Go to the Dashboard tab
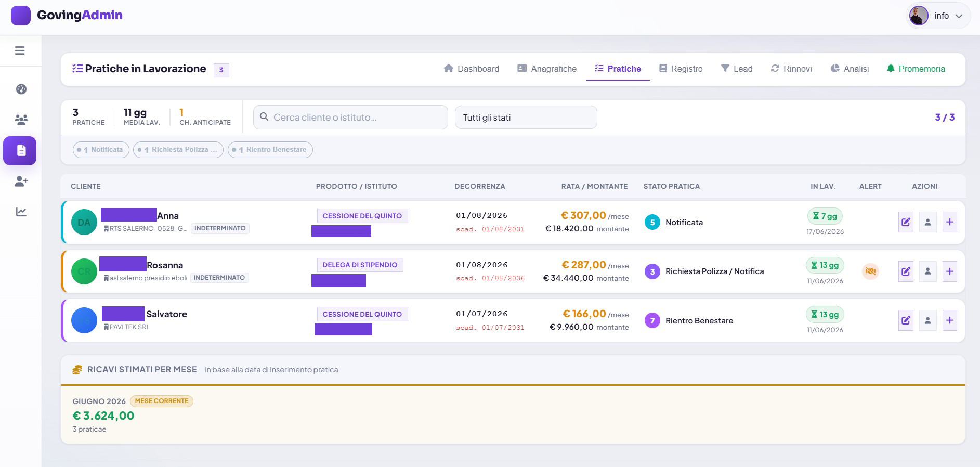This screenshot has width=980, height=467. 472,69
